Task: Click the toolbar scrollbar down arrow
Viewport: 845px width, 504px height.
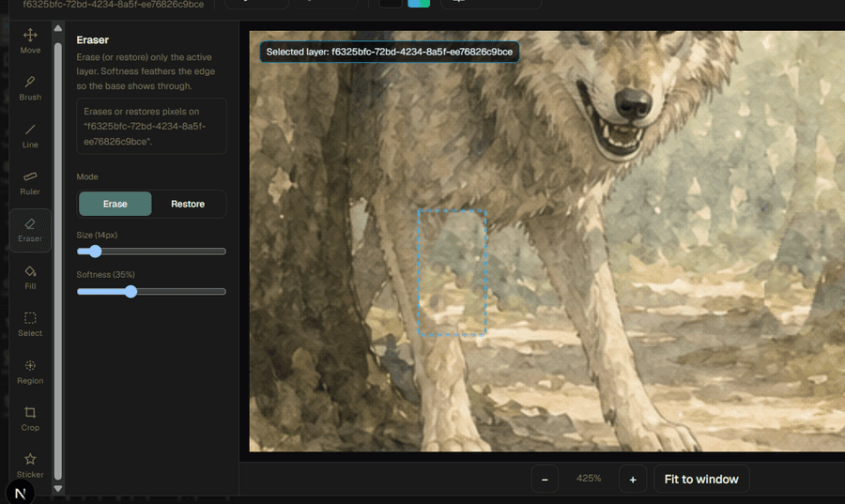Action: (x=58, y=489)
